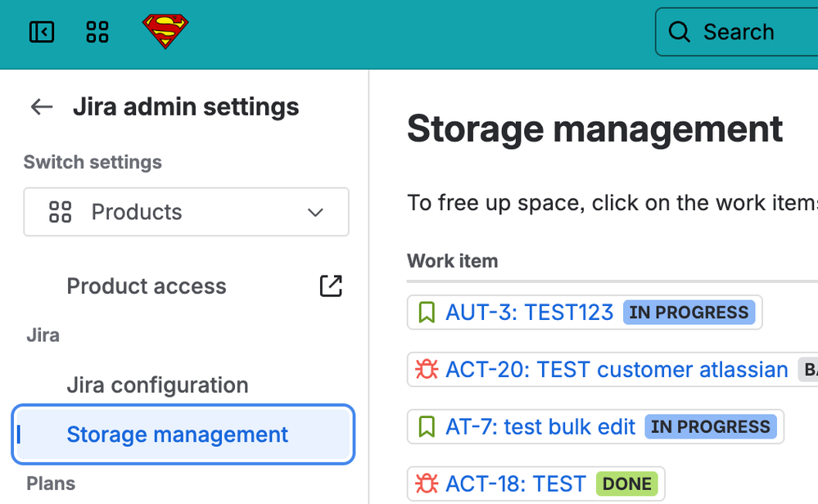Collapse the sidebar using the top-left panel icon
This screenshot has height=504, width=818.
pos(41,32)
